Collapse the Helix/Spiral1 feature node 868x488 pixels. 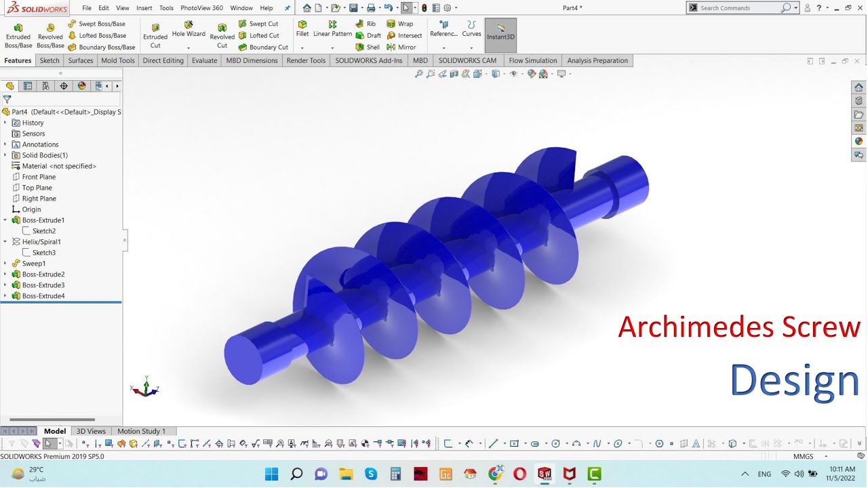coord(5,242)
